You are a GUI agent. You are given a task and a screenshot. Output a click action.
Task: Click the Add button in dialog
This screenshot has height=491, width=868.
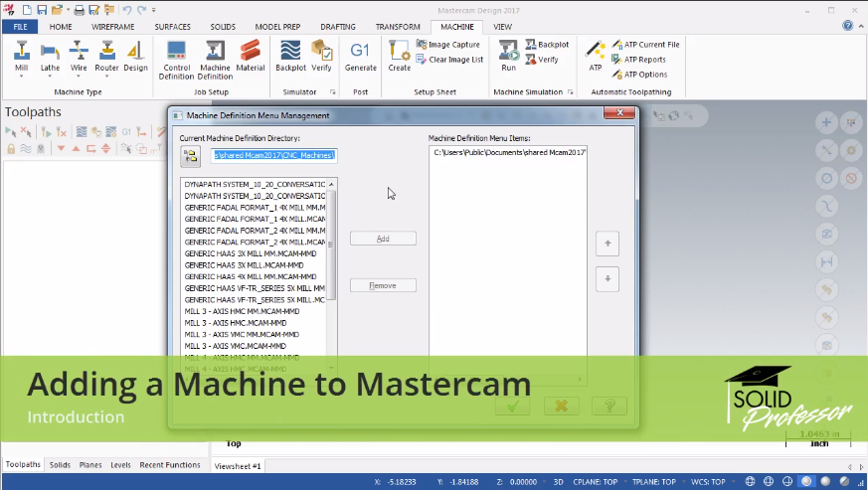click(383, 239)
